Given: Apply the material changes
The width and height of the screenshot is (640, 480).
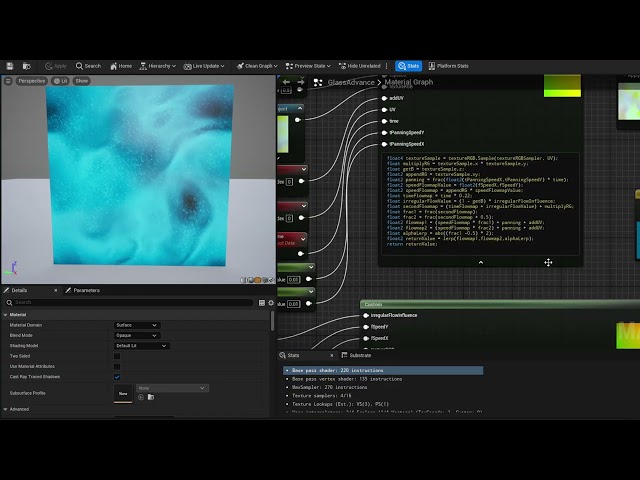Looking at the screenshot, I should 56,66.
